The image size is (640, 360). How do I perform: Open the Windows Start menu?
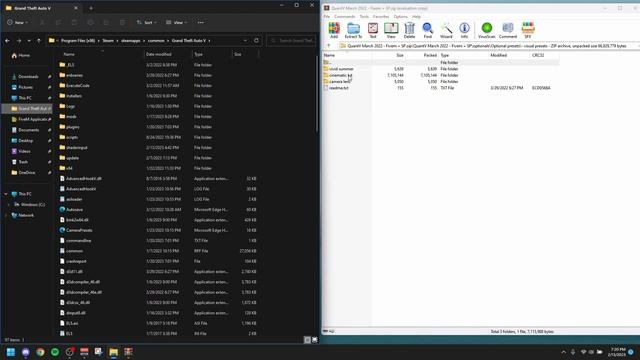11,352
